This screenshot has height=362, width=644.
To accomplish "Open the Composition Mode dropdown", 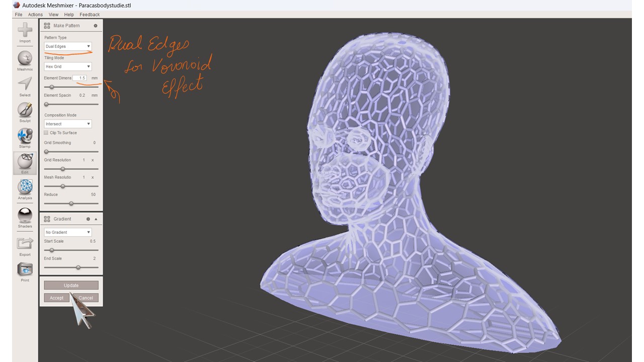I will [x=68, y=124].
